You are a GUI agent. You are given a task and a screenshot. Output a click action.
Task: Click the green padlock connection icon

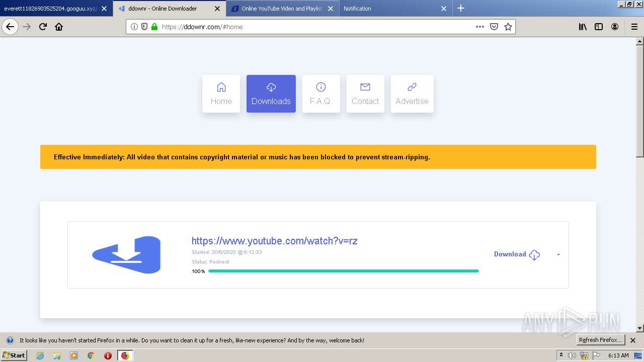(154, 27)
